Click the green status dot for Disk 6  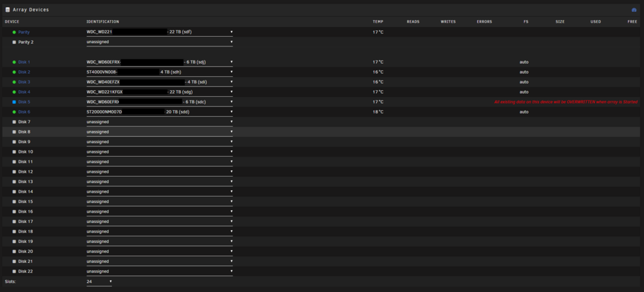coord(14,112)
